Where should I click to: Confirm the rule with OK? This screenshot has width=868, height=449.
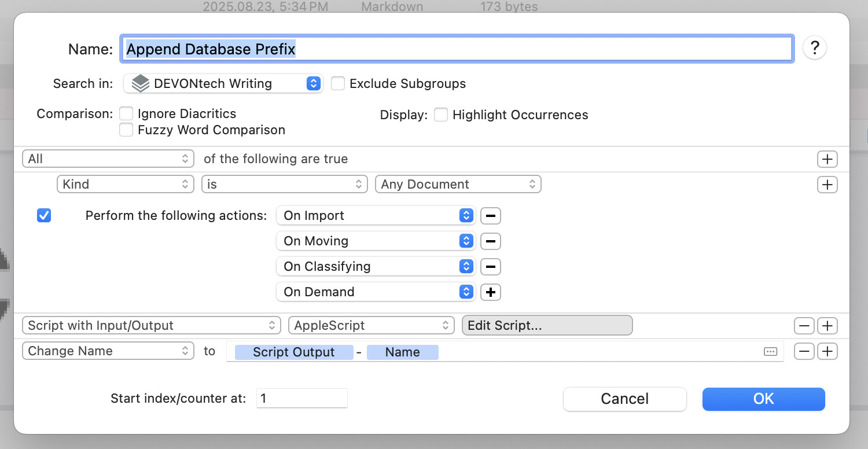point(763,399)
